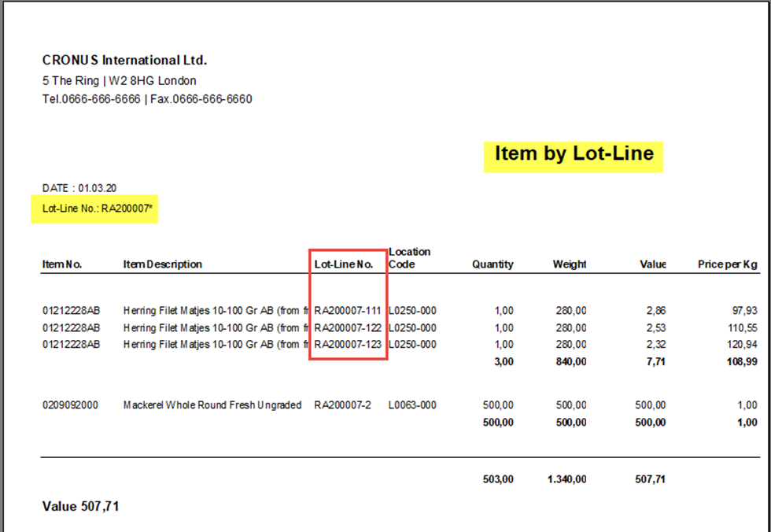Click the Lot-Line No. column header

[x=344, y=264]
